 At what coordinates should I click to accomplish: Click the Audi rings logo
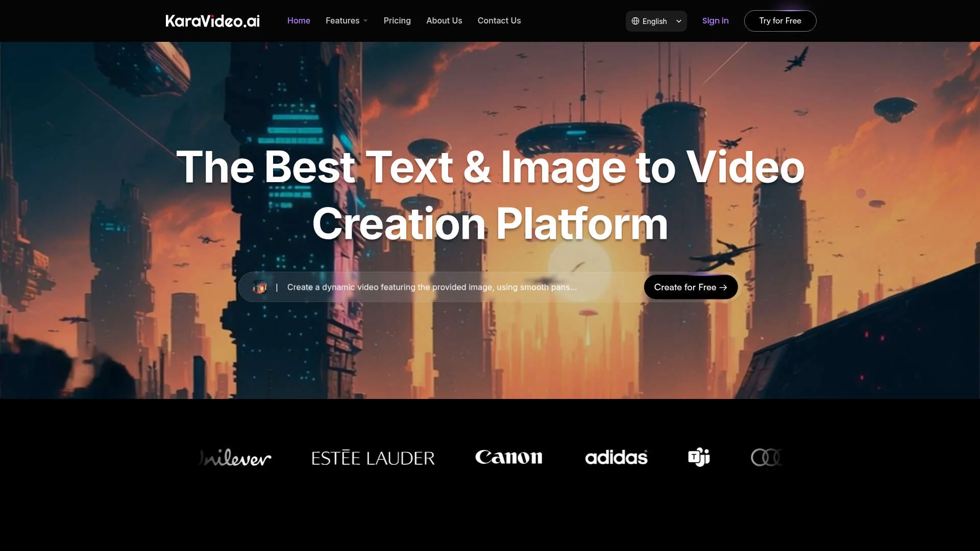click(x=767, y=457)
